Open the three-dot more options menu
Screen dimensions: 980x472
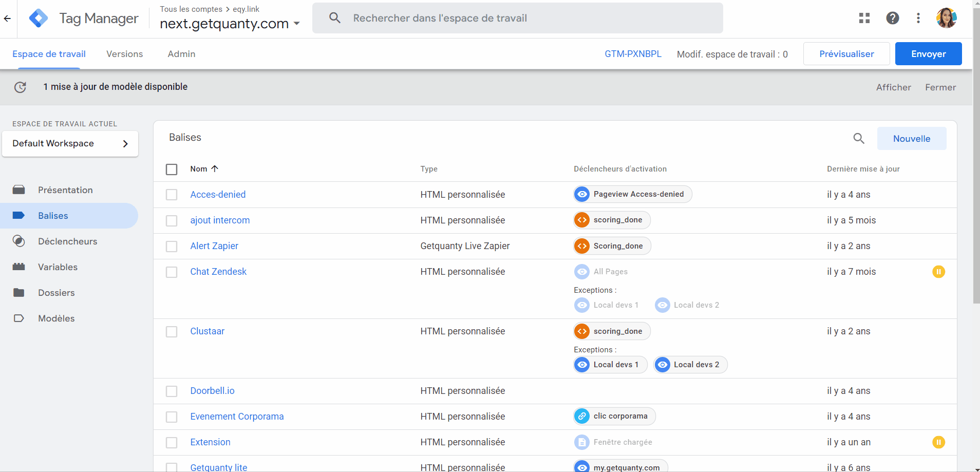(918, 18)
